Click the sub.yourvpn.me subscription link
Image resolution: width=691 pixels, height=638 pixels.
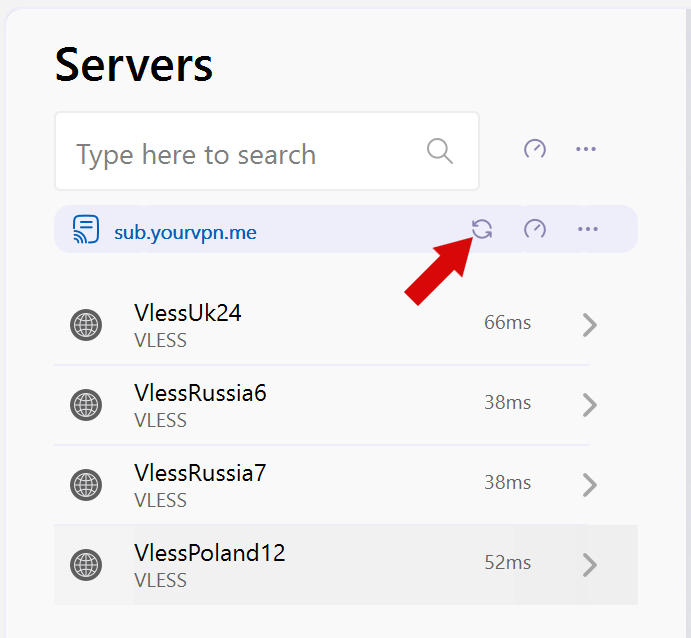185,233
